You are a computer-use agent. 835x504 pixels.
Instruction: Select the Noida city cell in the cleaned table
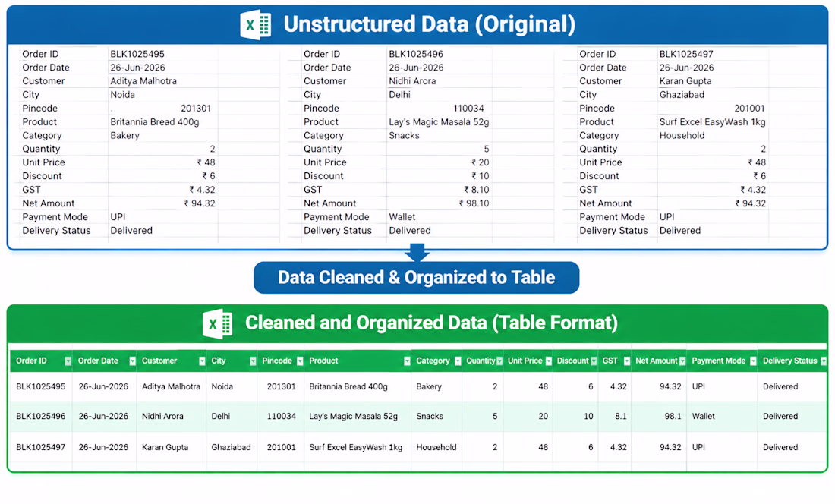[222, 387]
